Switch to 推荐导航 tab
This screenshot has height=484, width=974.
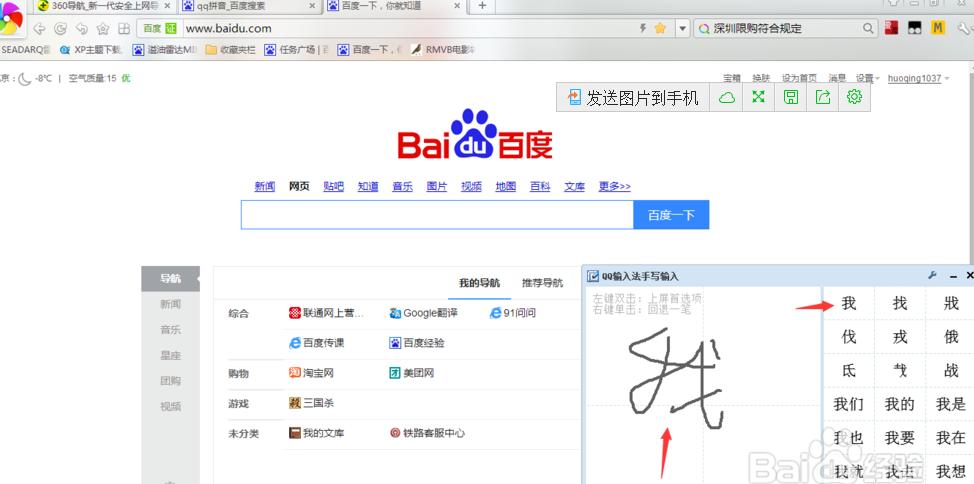coord(542,283)
